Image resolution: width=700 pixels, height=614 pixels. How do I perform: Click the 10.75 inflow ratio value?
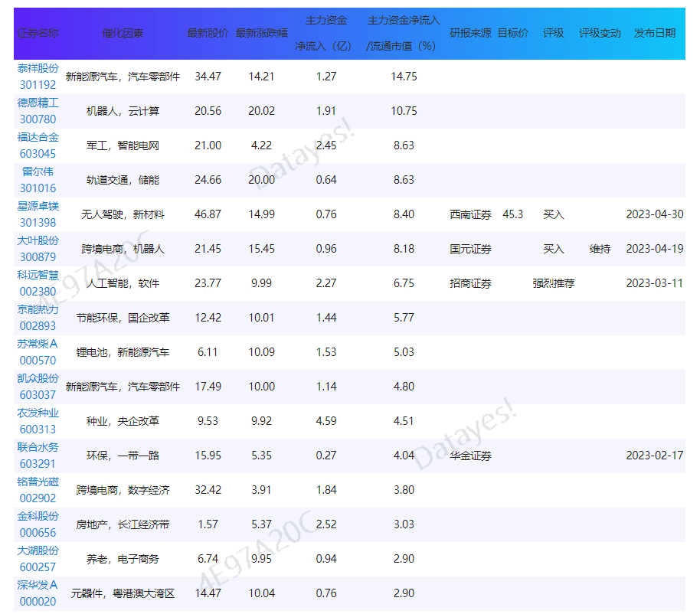(x=404, y=111)
